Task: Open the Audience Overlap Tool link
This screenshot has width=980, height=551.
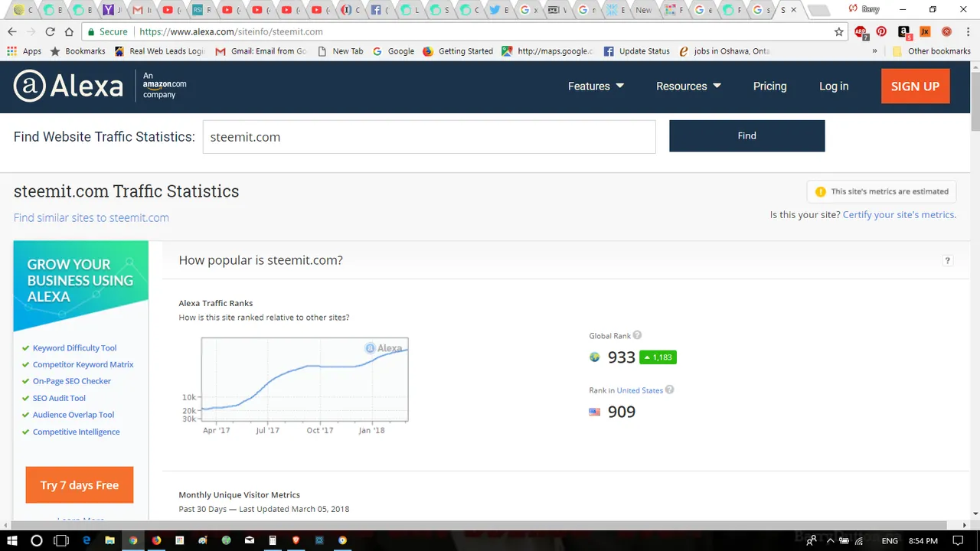Action: coord(73,415)
